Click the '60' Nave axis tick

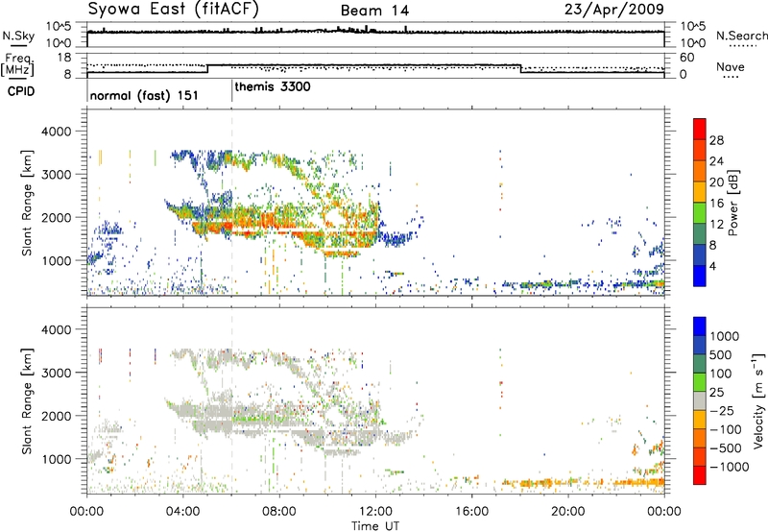[x=686, y=58]
